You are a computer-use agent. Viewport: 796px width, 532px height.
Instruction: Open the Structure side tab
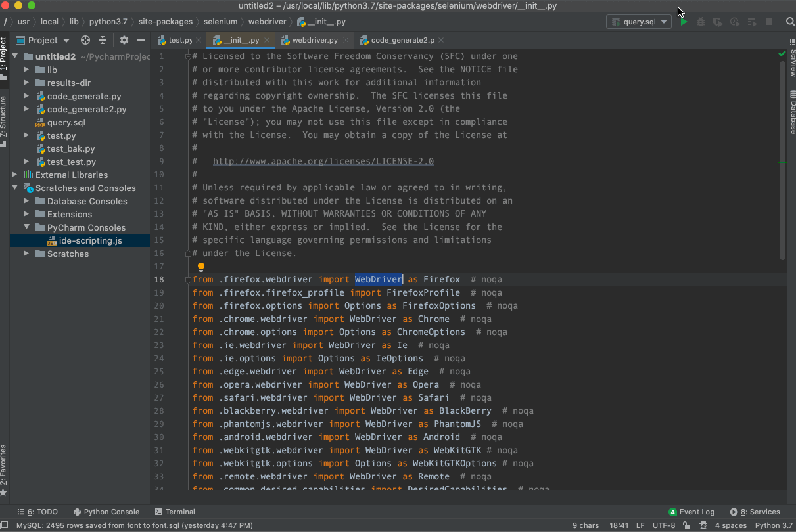coord(4,122)
